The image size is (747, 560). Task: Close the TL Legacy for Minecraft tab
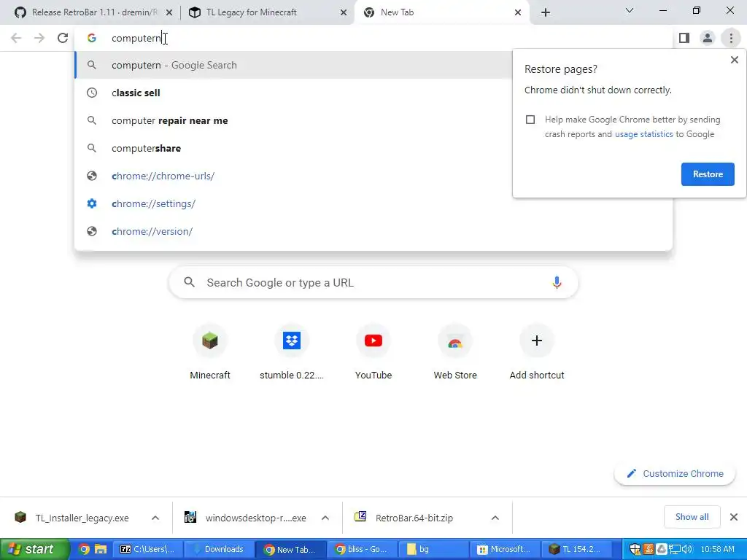coord(344,12)
